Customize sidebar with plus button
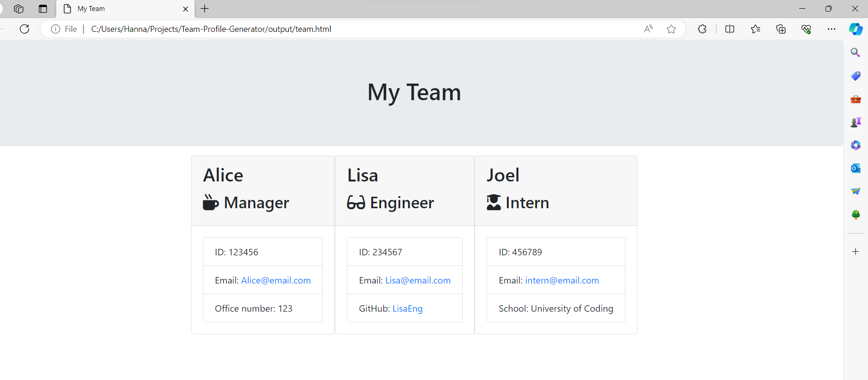The width and height of the screenshot is (868, 380). pos(856,252)
